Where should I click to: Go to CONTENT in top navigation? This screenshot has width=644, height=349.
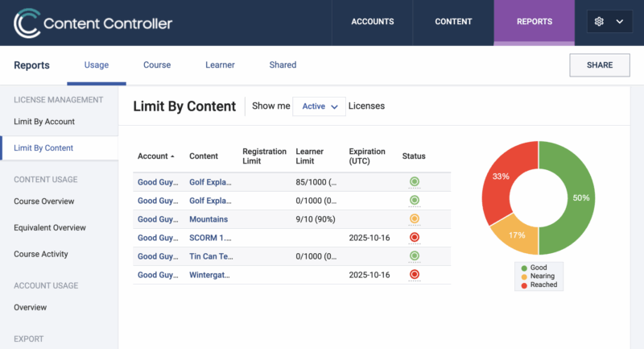tap(453, 22)
